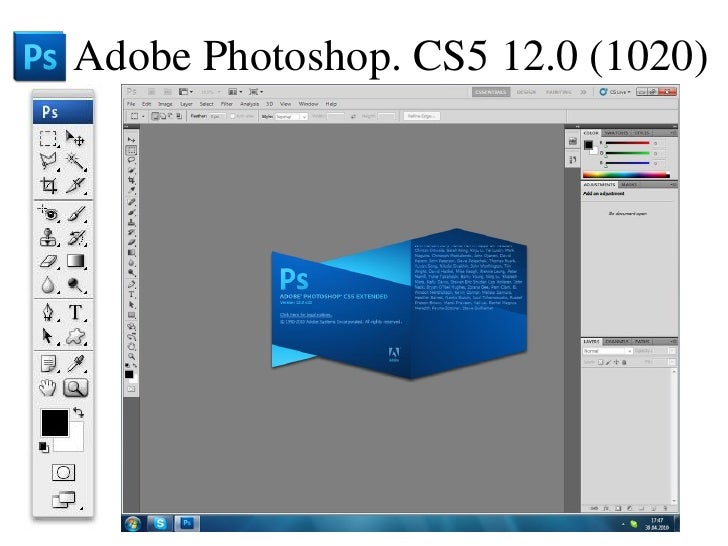Screen dimensions: 728x546
Task: Choose the Pen tool in the enlarged toolbox
Action: pyautogui.click(x=48, y=312)
